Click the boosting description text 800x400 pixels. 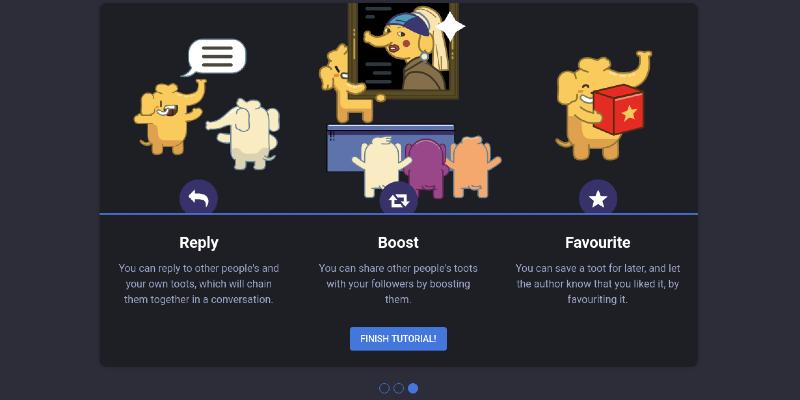click(x=398, y=284)
